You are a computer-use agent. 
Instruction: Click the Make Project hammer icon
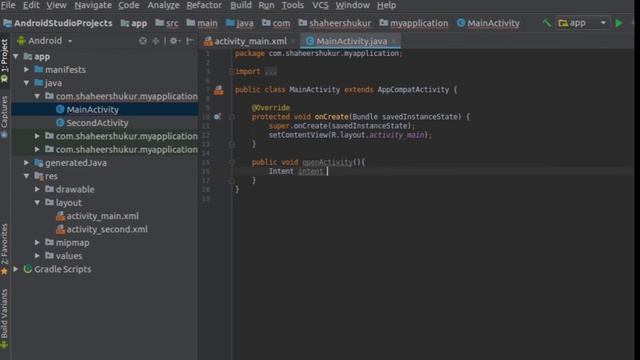click(546, 23)
